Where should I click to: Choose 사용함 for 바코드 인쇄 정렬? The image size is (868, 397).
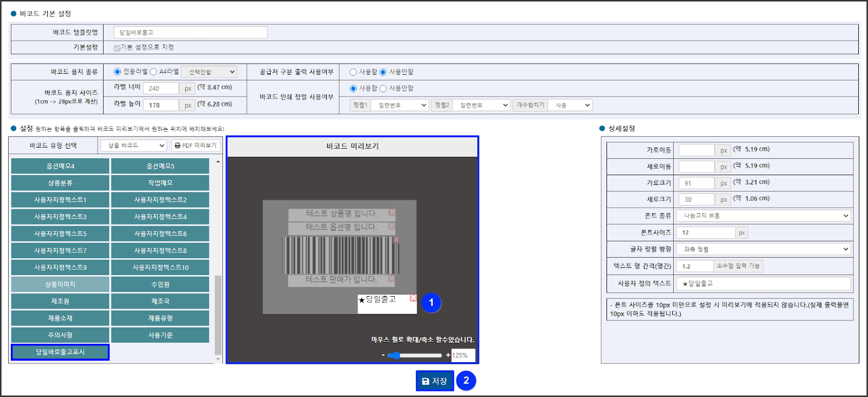353,88
